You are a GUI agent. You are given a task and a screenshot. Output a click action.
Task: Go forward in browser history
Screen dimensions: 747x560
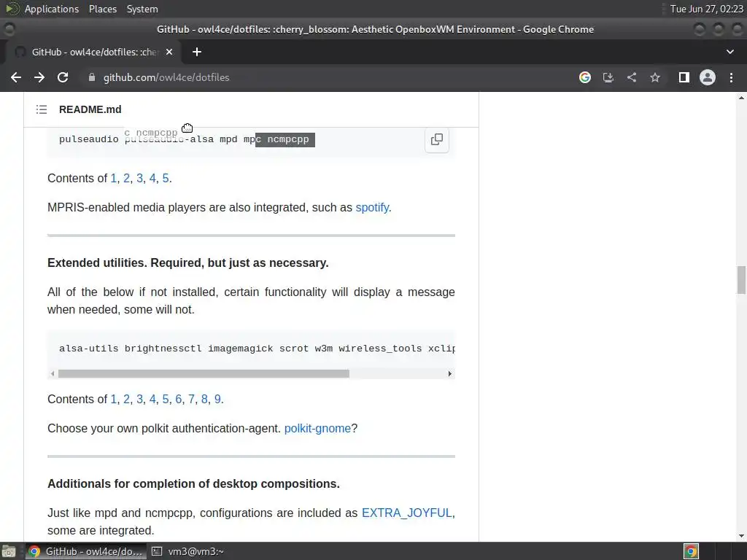point(39,77)
